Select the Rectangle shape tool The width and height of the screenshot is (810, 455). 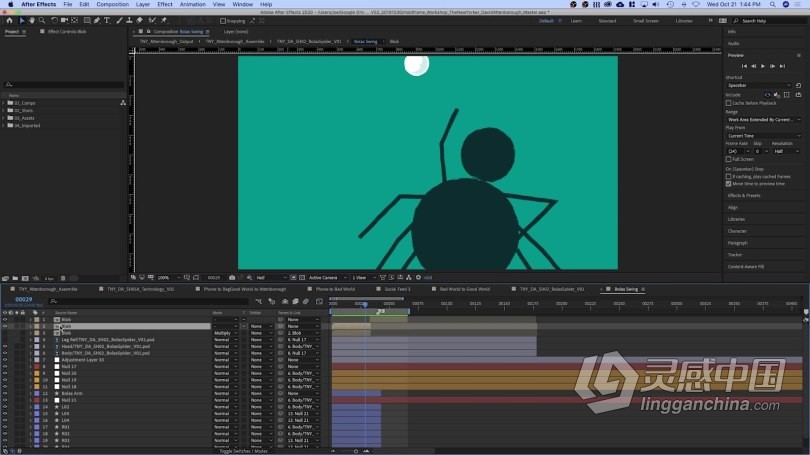pyautogui.click(x=87, y=21)
